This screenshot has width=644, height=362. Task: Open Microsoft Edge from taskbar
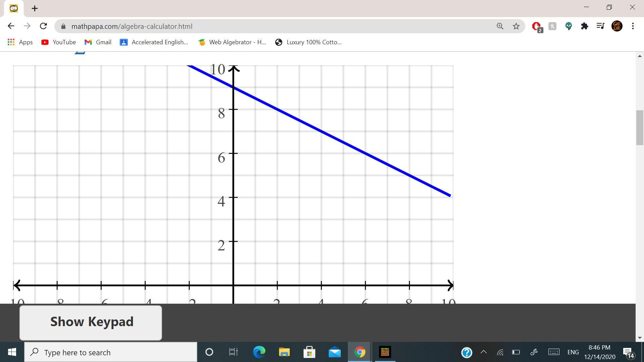259,352
